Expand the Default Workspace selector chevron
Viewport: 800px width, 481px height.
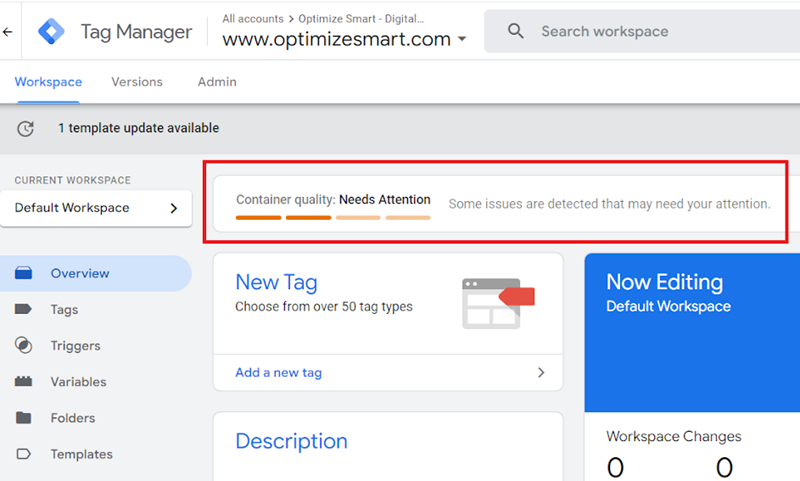(x=173, y=208)
